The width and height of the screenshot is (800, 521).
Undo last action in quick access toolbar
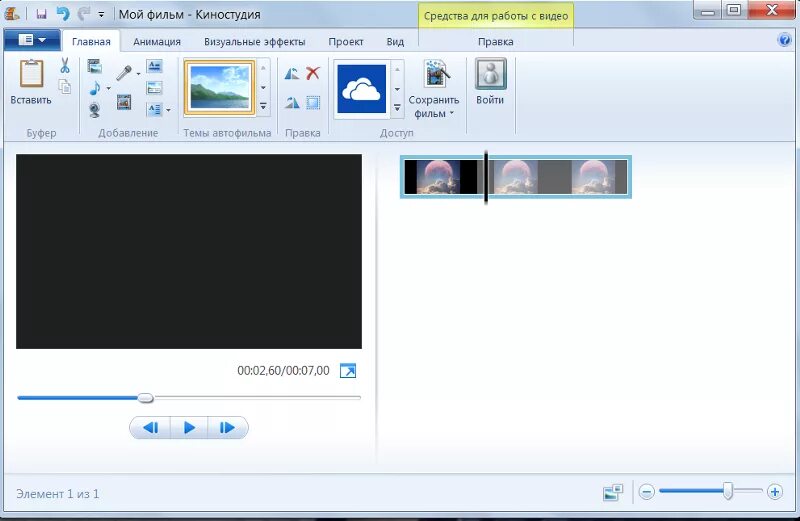click(63, 14)
